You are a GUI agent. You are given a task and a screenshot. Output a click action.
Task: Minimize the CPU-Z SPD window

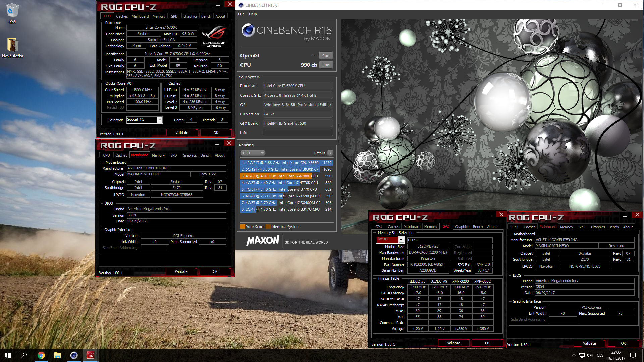point(489,216)
